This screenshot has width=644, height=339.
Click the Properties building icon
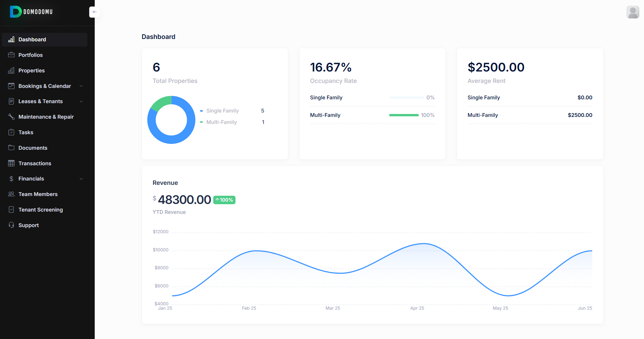pyautogui.click(x=11, y=70)
